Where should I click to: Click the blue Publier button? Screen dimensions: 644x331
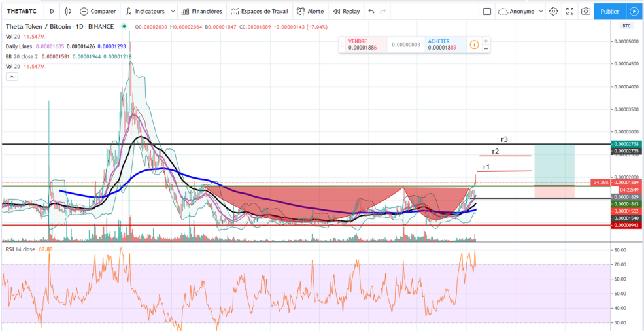(609, 12)
